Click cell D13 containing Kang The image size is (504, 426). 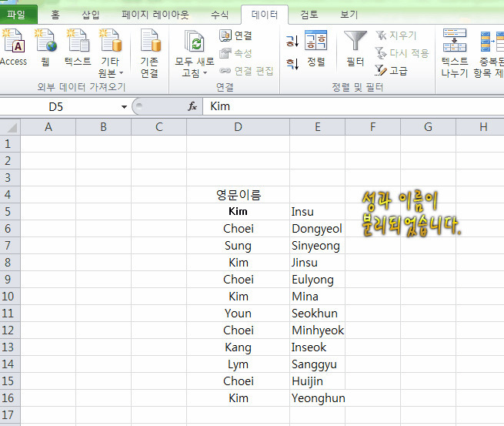point(239,347)
